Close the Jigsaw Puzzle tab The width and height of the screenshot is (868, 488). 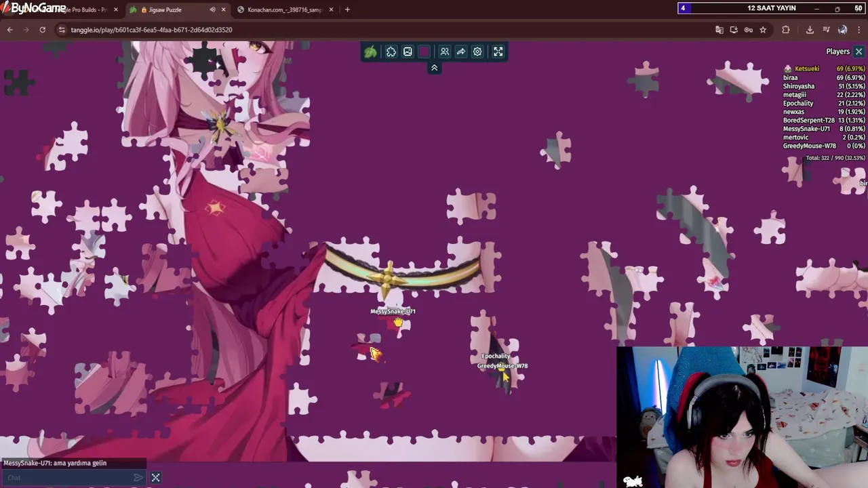[223, 9]
